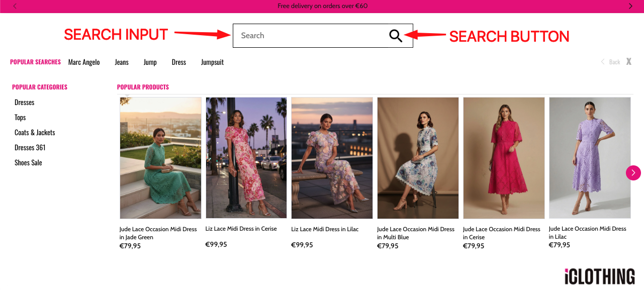Click into the Search input field
This screenshot has height=290, width=644.
pyautogui.click(x=302, y=36)
